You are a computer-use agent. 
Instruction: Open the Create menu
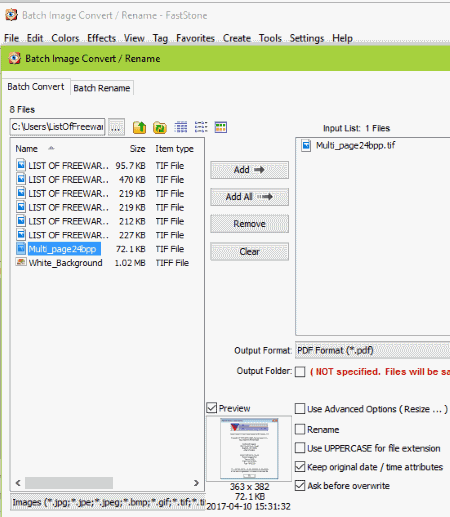coord(237,38)
